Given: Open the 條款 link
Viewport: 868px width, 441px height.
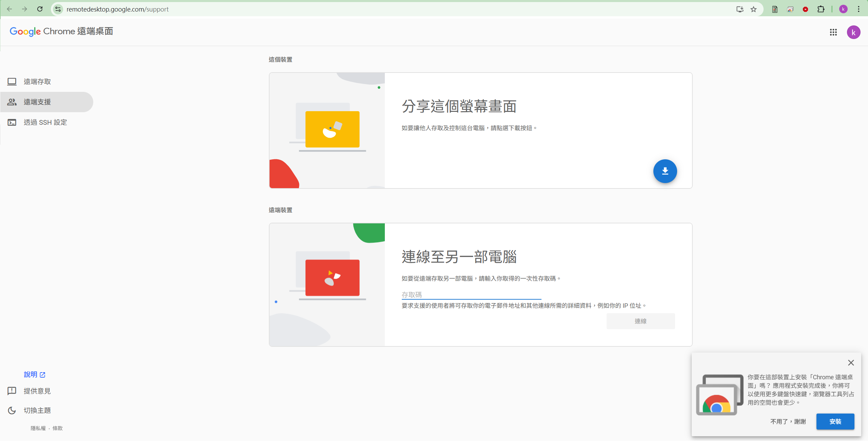Looking at the screenshot, I should 58,428.
